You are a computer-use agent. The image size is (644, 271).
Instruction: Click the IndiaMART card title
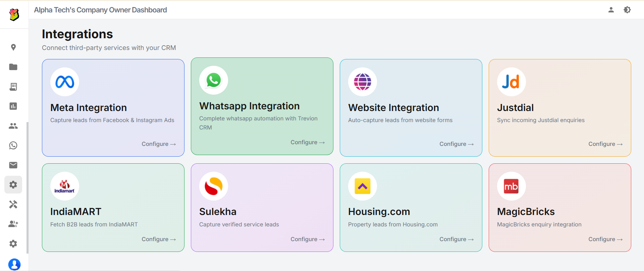coord(76,212)
